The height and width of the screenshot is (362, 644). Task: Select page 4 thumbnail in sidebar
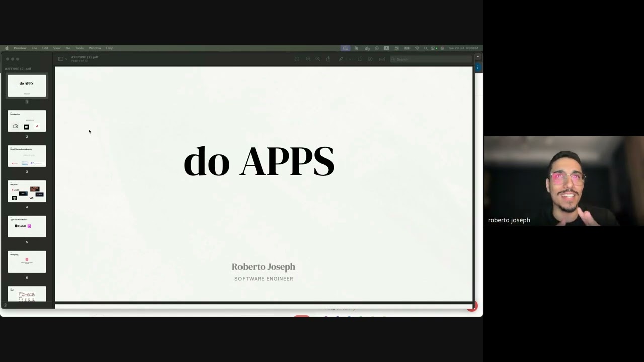(27, 191)
